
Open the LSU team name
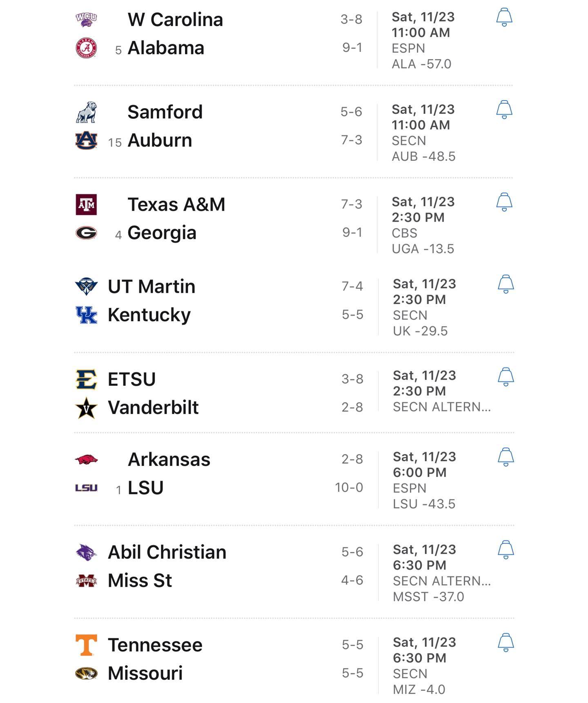[145, 488]
